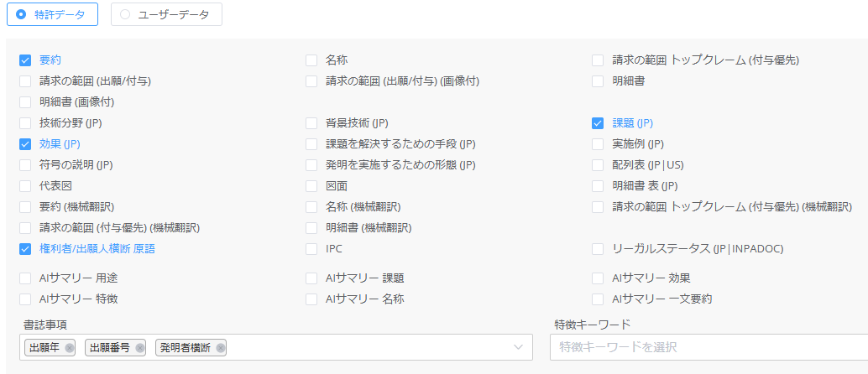Tick the IPC checkbox
This screenshot has height=374, width=868.
coord(311,249)
